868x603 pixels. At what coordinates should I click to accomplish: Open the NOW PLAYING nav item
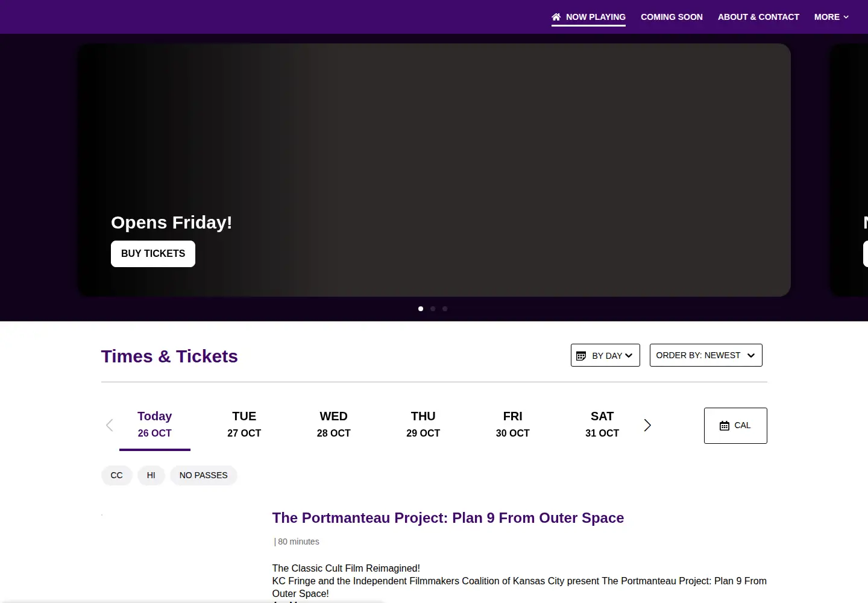click(588, 17)
